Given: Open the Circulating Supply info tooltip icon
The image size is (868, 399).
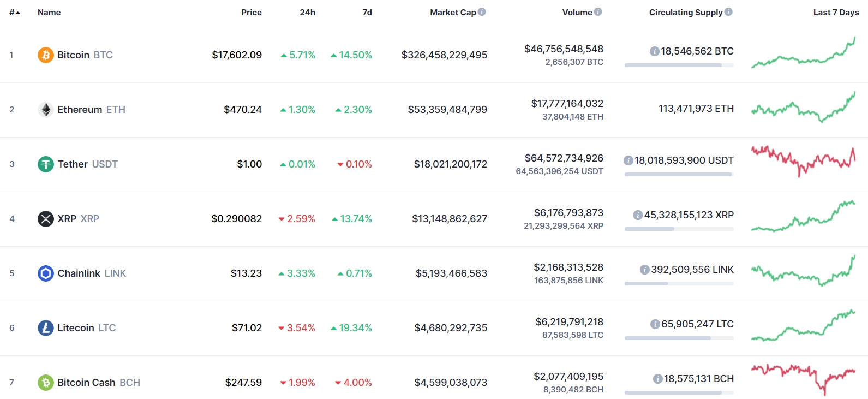Looking at the screenshot, I should [x=728, y=11].
